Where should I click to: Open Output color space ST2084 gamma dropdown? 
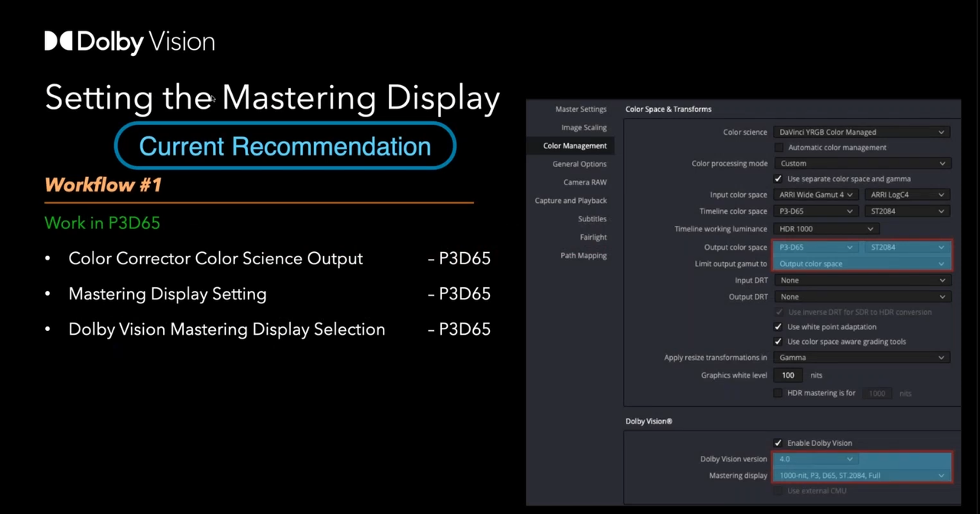(907, 247)
